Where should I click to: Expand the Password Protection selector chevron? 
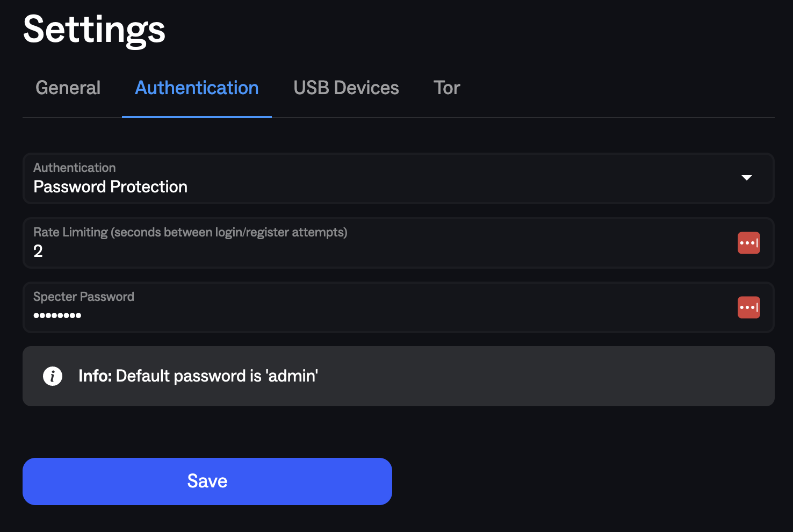[x=747, y=178]
